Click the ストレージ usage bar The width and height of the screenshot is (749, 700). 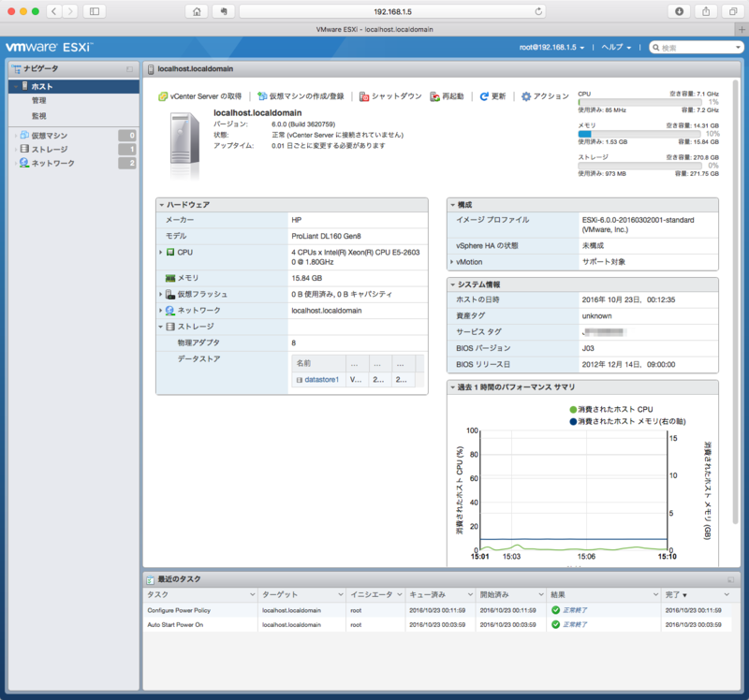[x=639, y=166]
